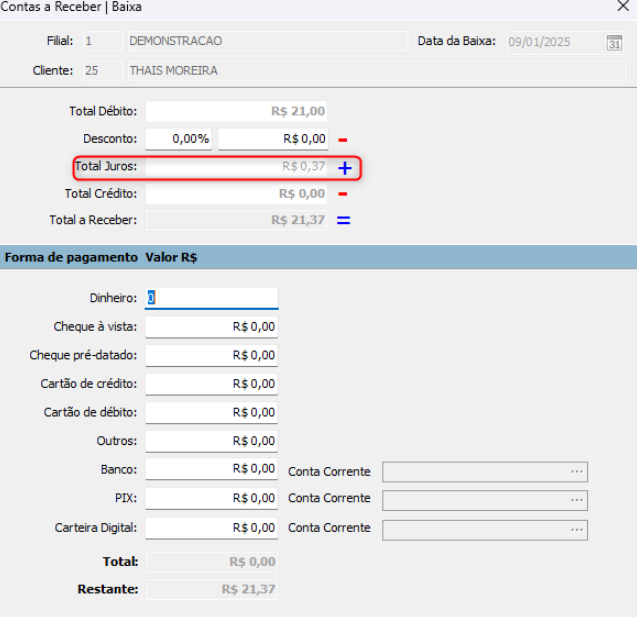Click the blue equals icon beside Total a Receber
This screenshot has width=637, height=617.
(x=343, y=220)
